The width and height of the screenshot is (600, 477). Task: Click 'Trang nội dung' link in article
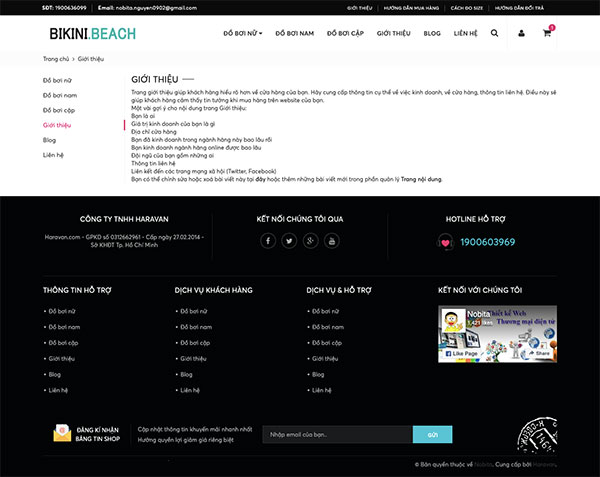tap(421, 179)
